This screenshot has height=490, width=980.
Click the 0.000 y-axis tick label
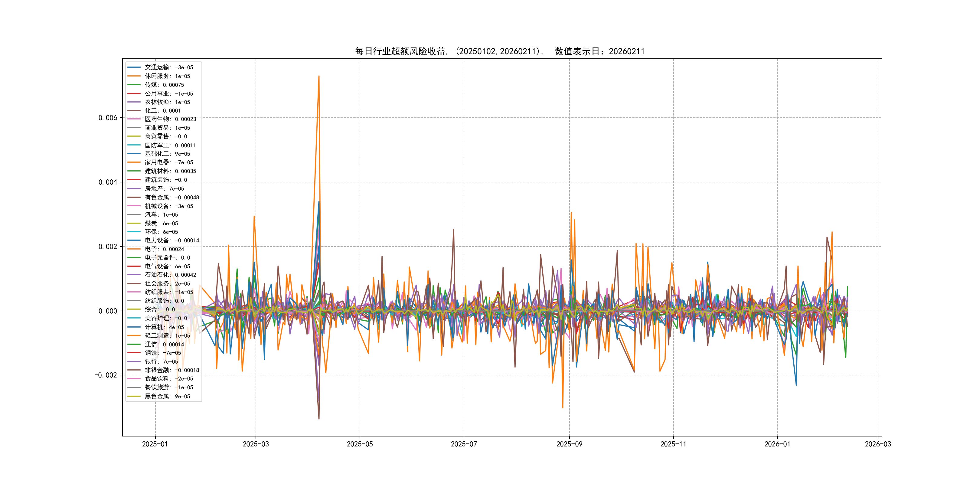click(x=108, y=311)
